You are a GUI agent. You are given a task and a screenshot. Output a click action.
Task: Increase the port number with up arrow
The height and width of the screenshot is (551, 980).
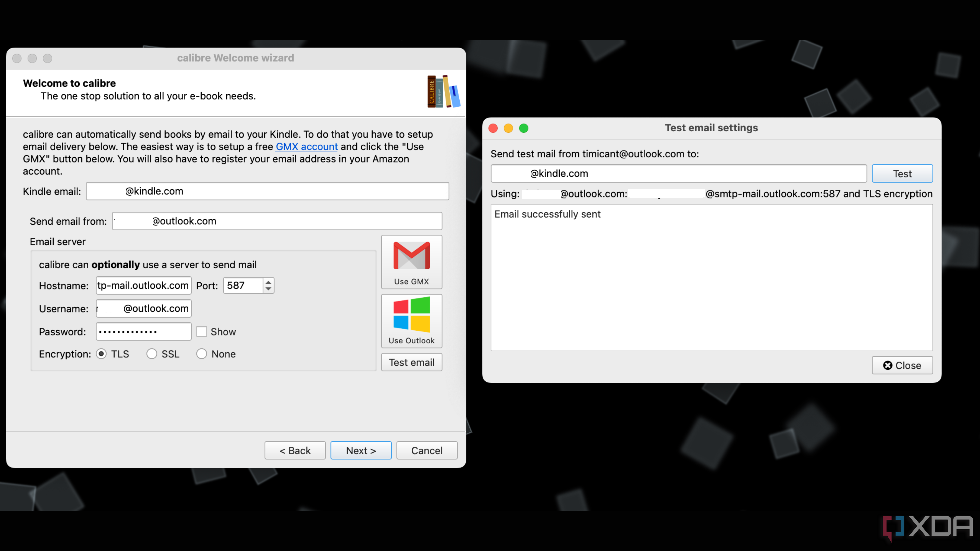point(268,282)
